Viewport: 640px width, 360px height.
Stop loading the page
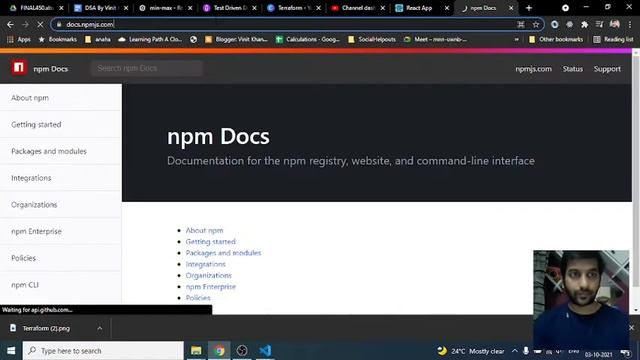pos(40,24)
